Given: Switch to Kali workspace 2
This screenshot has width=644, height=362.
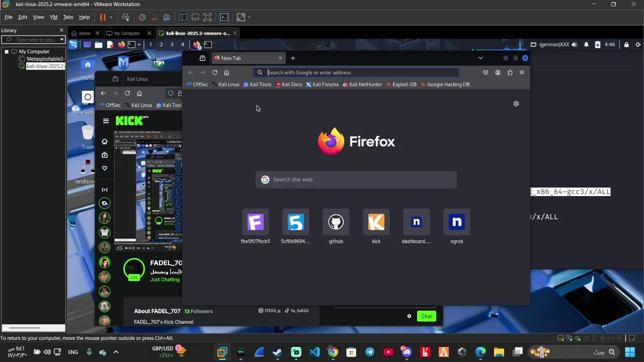Looking at the screenshot, I should click(x=161, y=44).
